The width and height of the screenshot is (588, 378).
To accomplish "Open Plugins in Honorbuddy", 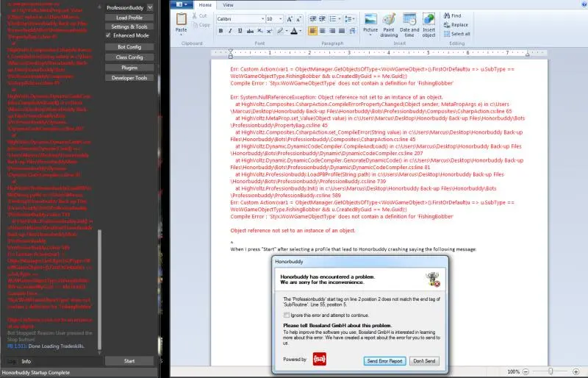I will [x=129, y=68].
